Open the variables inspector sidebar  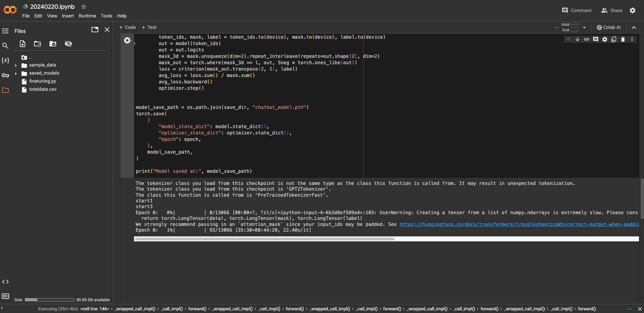[x=5, y=61]
